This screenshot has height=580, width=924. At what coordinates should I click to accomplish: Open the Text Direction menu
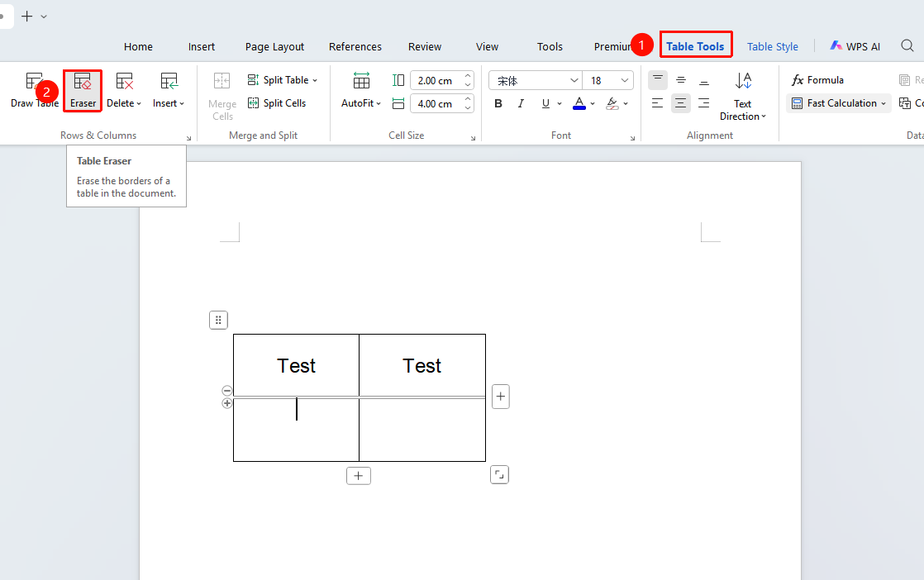tap(742, 97)
